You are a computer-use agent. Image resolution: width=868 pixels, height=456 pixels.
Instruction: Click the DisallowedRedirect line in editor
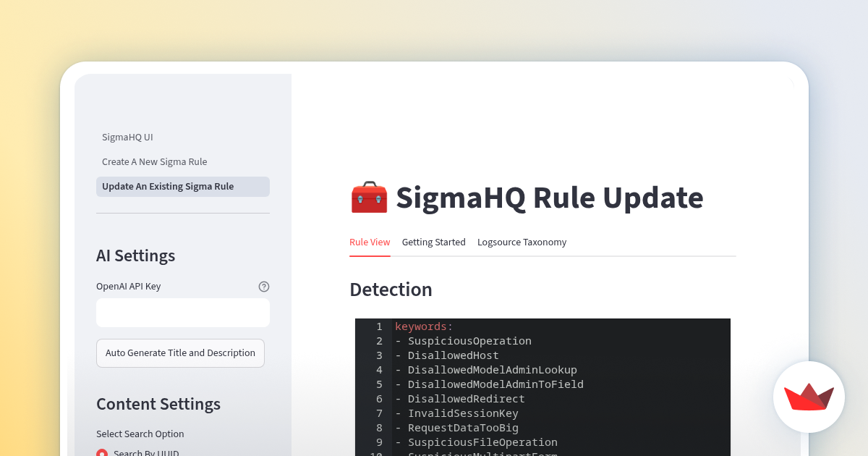(460, 399)
